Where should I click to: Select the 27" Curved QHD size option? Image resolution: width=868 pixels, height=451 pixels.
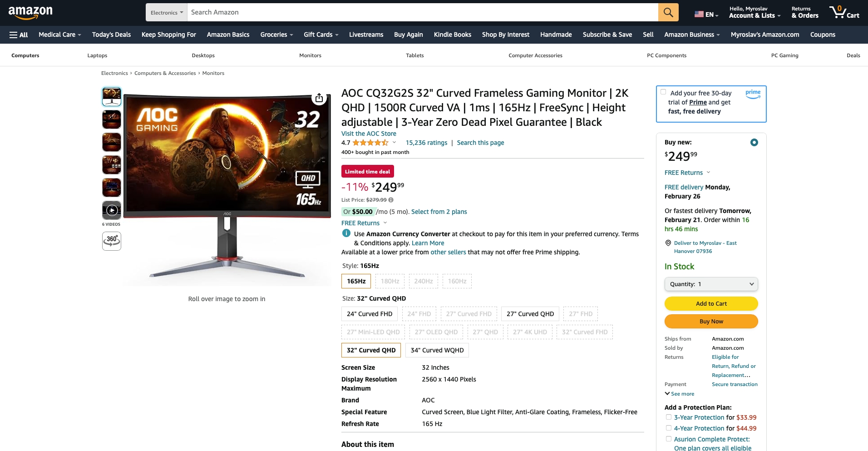click(x=530, y=314)
